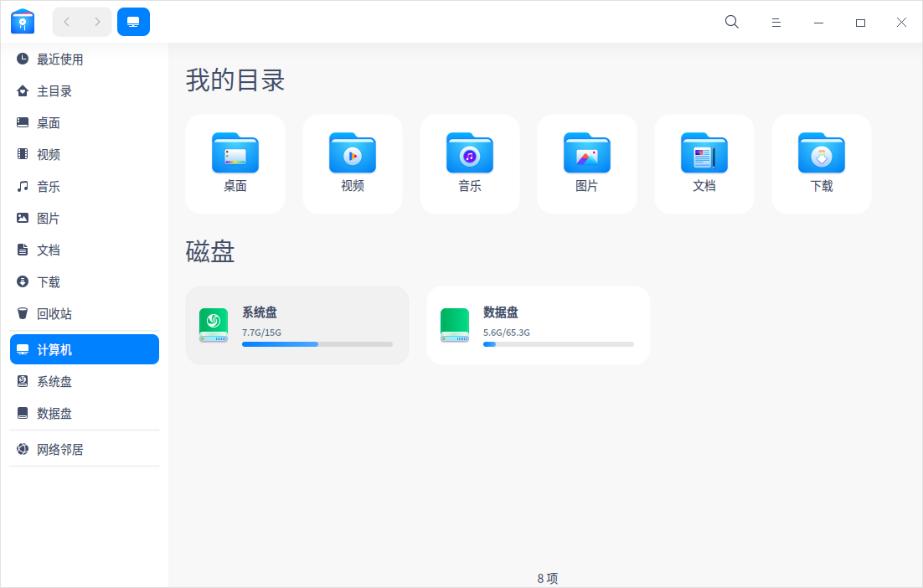Open the 文档 folder in 我的目录

[x=704, y=163]
